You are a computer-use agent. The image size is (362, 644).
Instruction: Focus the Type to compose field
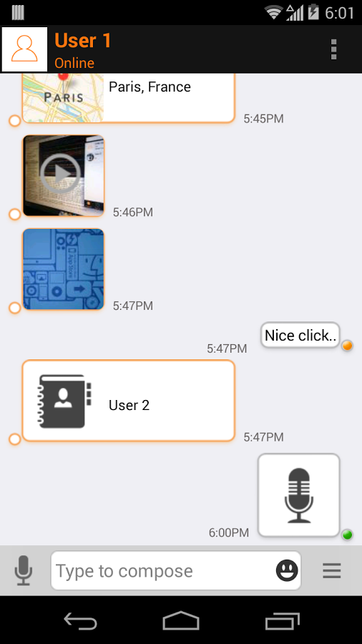176,570
